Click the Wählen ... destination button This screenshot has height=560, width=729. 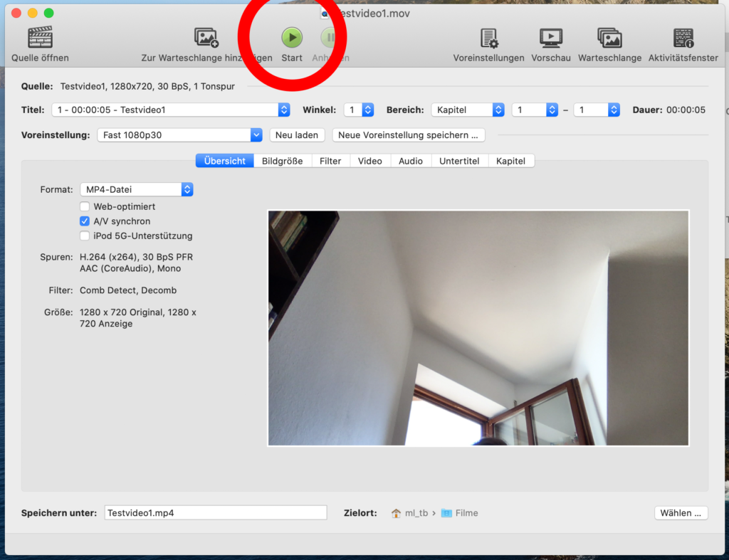[x=681, y=513]
